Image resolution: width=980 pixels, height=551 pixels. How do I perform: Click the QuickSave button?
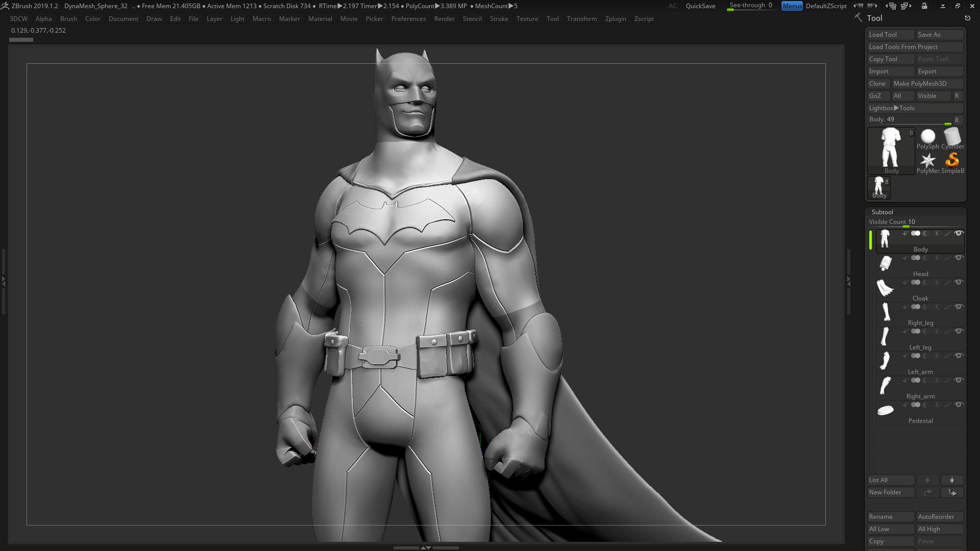point(700,6)
